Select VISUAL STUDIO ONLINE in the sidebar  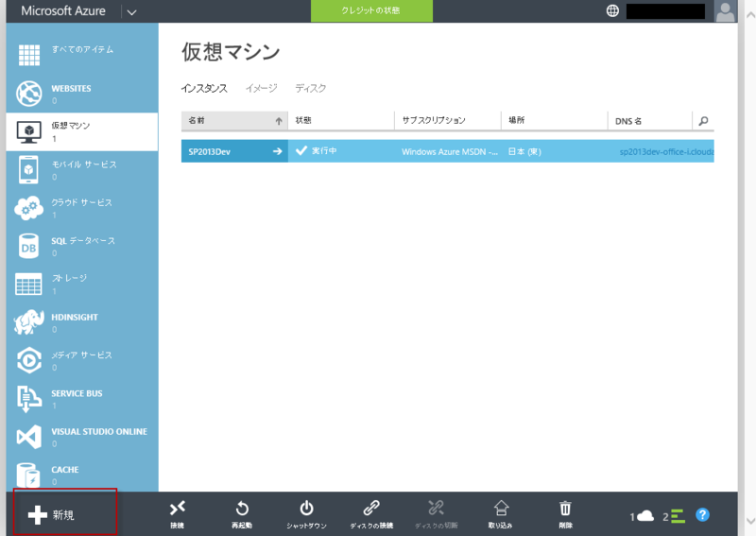[99, 431]
